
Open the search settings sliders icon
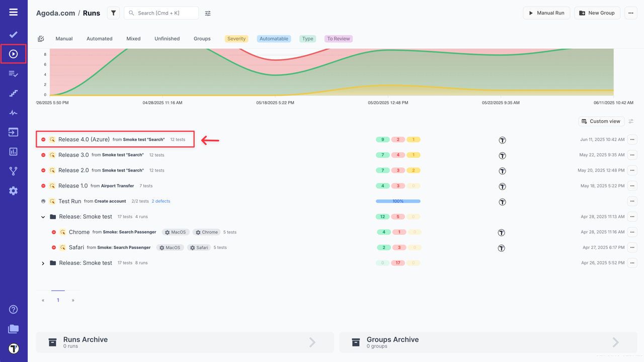click(208, 13)
